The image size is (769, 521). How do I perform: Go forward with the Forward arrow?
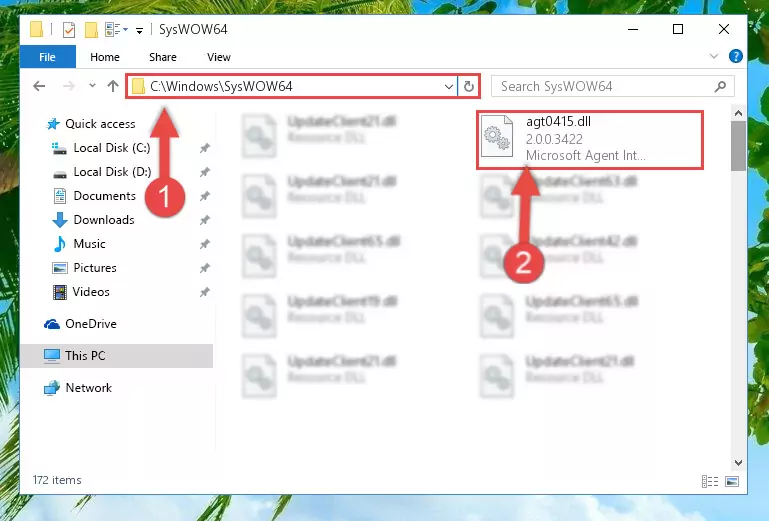click(69, 86)
